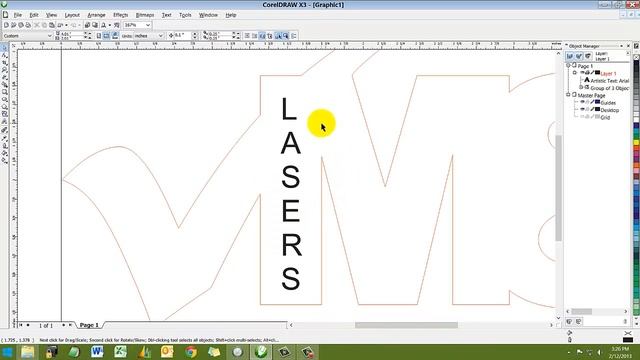Expand the Group of 3 Objects node
The image size is (640, 360).
point(581,87)
